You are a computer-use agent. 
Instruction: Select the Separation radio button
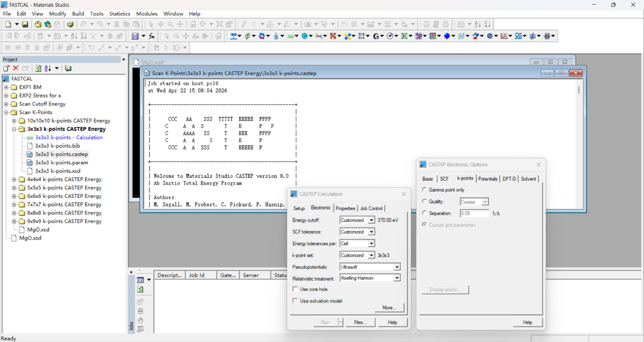pos(424,213)
